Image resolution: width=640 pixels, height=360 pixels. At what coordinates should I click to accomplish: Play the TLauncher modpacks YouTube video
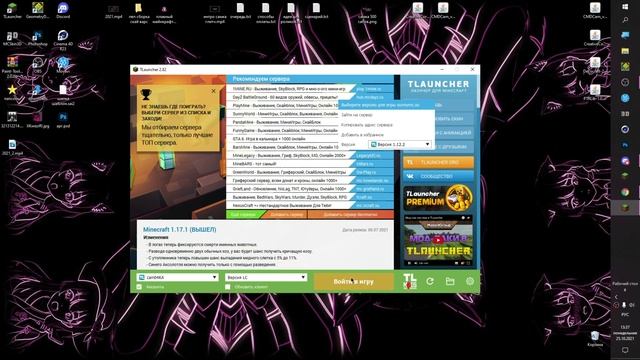438,240
